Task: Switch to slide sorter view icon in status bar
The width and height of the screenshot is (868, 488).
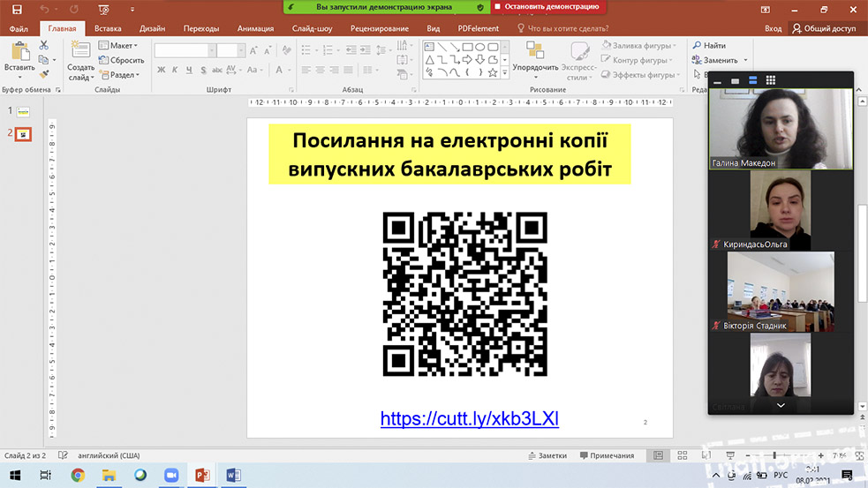Action: [x=682, y=455]
